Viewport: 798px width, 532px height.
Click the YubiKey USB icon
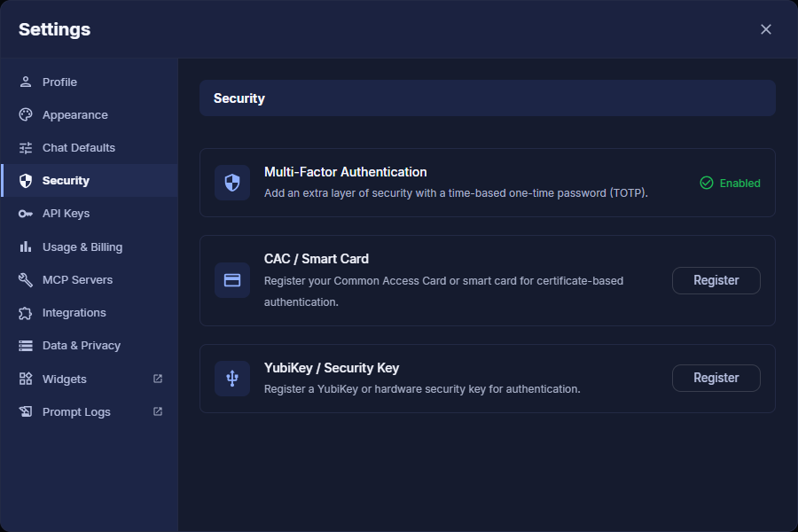click(x=232, y=379)
